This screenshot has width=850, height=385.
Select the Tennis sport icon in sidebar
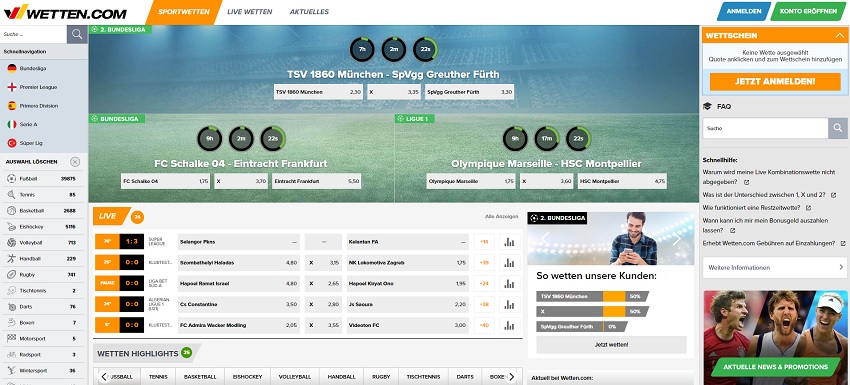tap(11, 195)
